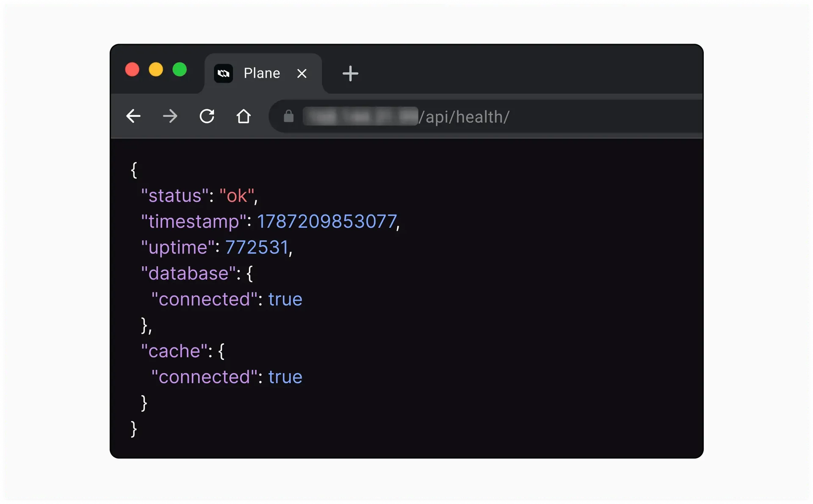Click the forward navigation arrow
This screenshot has width=813, height=504.
point(170,116)
